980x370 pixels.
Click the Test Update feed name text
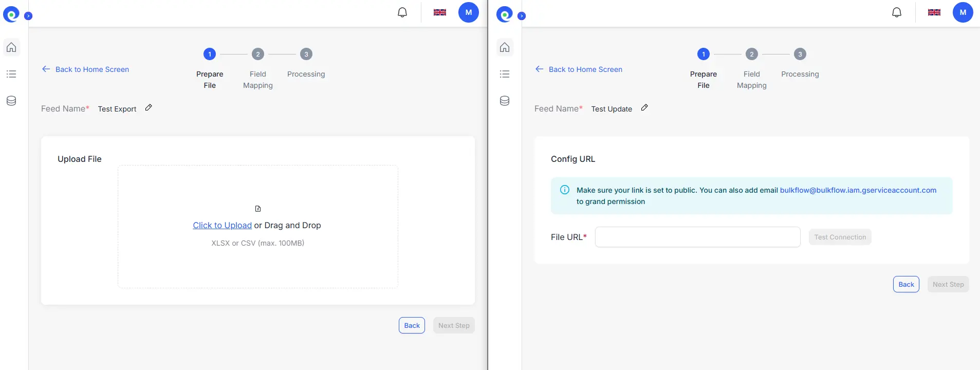[x=612, y=109]
